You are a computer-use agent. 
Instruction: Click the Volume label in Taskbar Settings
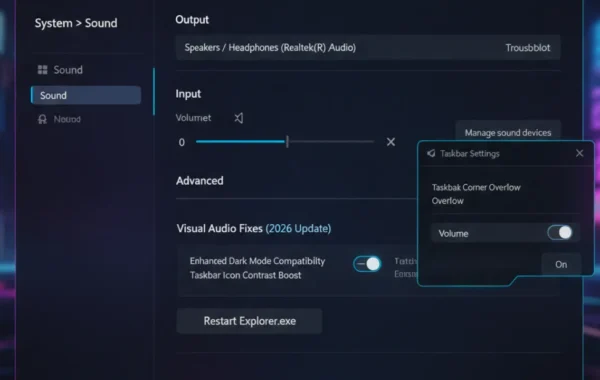(453, 233)
